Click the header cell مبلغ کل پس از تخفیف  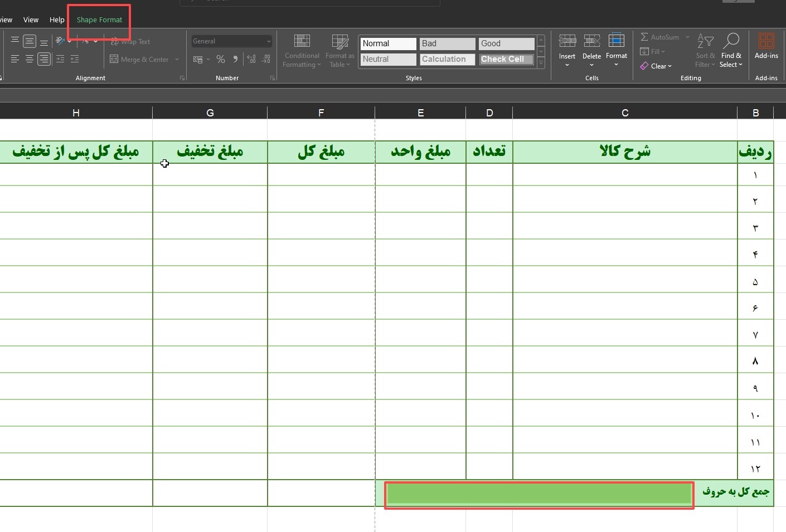[x=76, y=152]
